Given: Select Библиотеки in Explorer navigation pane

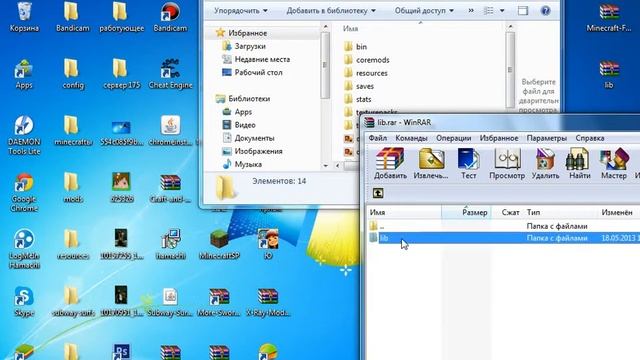Looking at the screenshot, I should pos(249,98).
